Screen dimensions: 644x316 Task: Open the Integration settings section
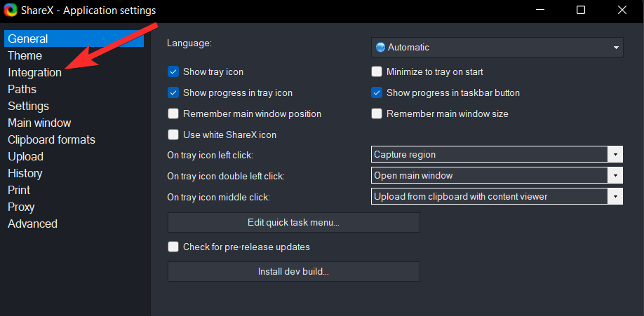[x=34, y=72]
